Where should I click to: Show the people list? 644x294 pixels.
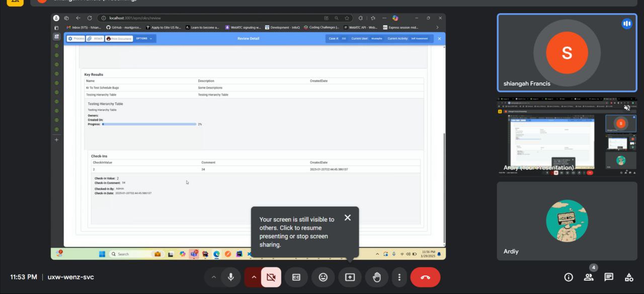(x=589, y=277)
